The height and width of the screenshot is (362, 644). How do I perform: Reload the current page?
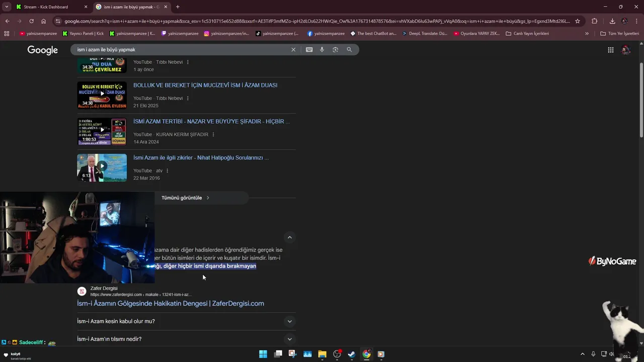point(31,21)
